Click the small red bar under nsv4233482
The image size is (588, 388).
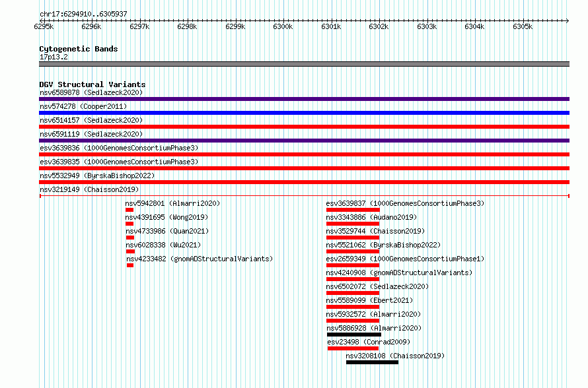[130, 265]
